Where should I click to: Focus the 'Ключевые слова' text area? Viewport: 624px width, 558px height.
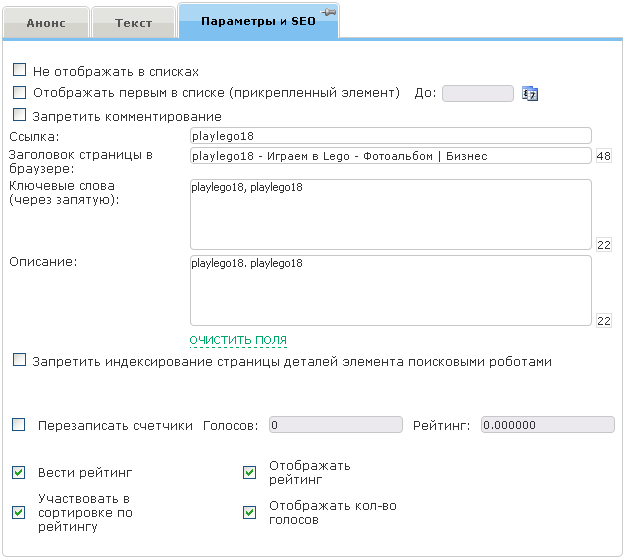pyautogui.click(x=390, y=214)
